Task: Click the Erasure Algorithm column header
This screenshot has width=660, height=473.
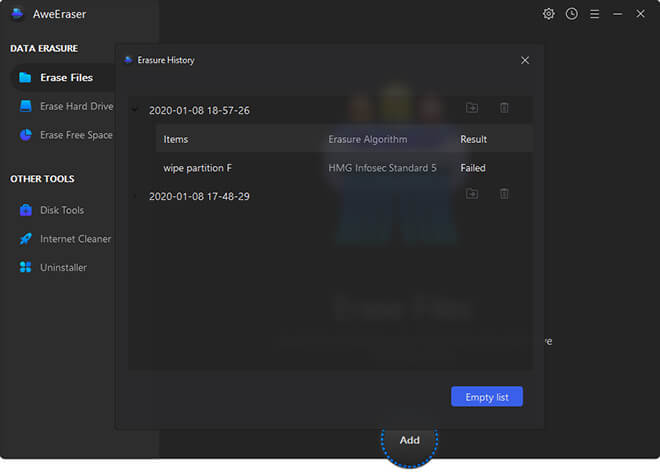Action: click(x=367, y=139)
